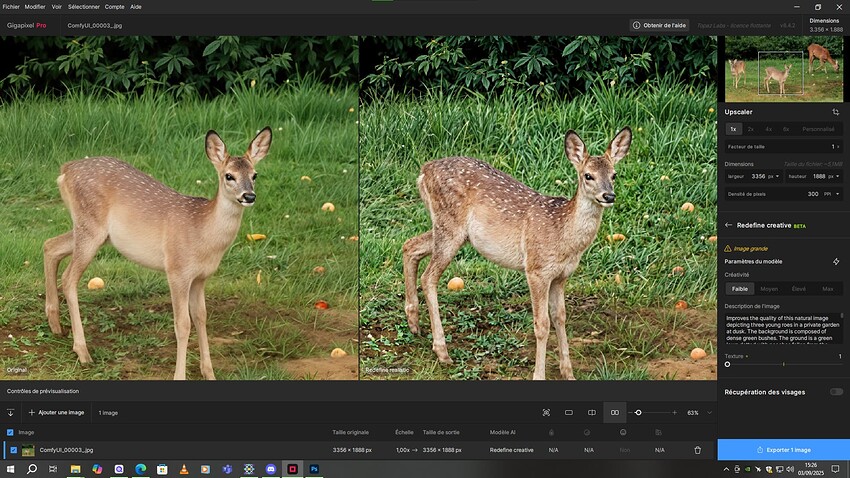Click the Exporter 1 image button
The height and width of the screenshot is (478, 850).
tap(783, 450)
